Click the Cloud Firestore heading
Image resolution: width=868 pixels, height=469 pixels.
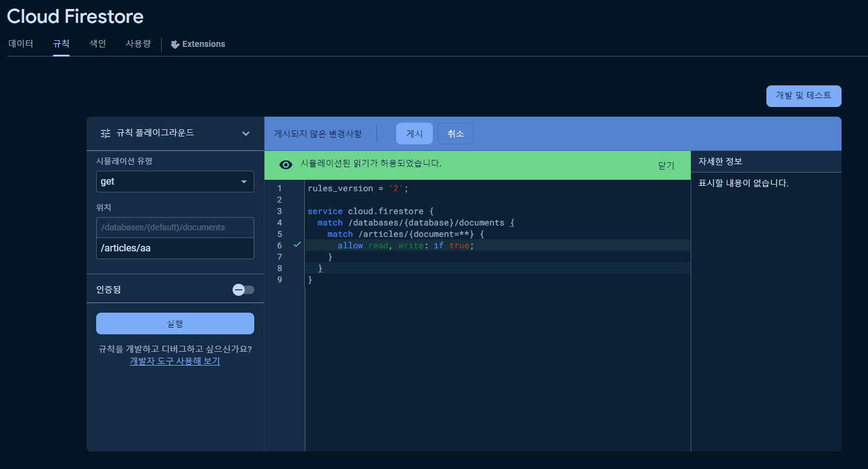click(75, 16)
